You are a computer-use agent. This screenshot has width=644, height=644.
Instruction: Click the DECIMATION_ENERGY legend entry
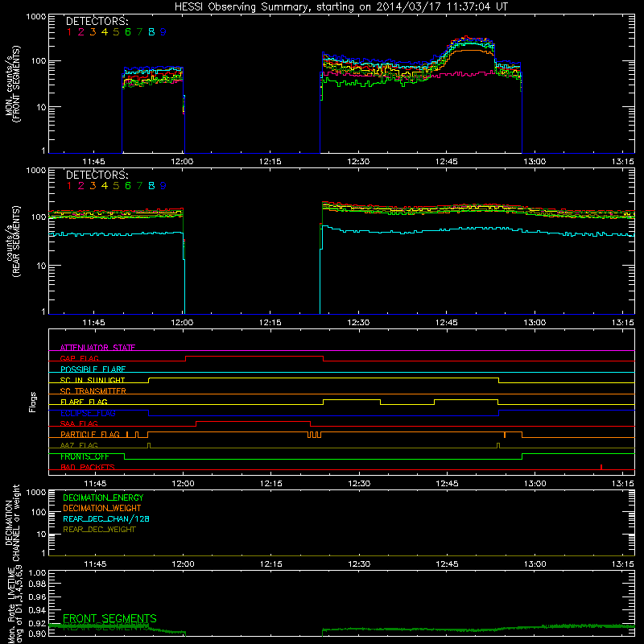click(x=103, y=497)
